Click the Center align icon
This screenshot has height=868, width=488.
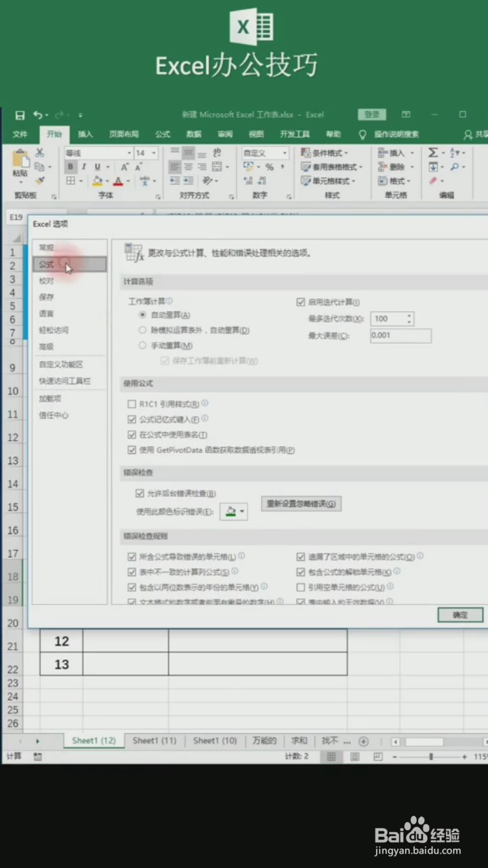pos(188,167)
